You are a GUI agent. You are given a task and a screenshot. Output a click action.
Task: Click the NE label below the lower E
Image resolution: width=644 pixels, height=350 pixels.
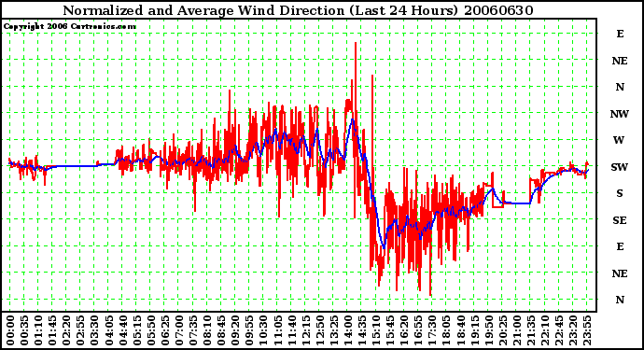tap(620, 273)
